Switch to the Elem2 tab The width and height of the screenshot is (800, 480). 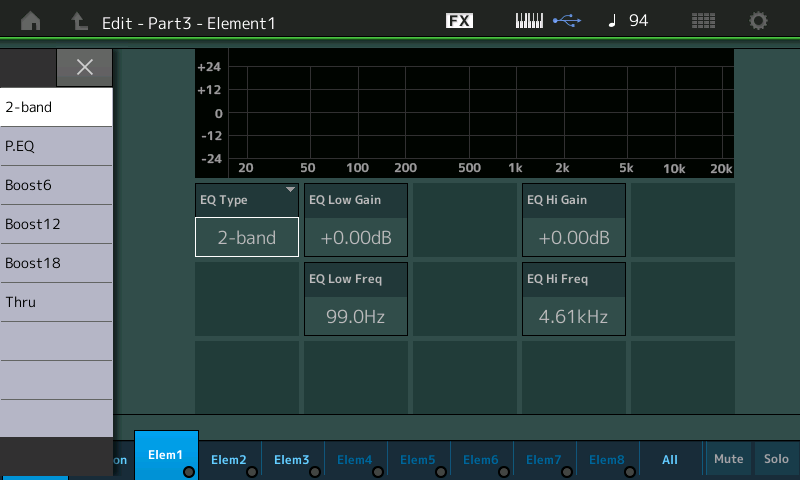pyautogui.click(x=229, y=460)
